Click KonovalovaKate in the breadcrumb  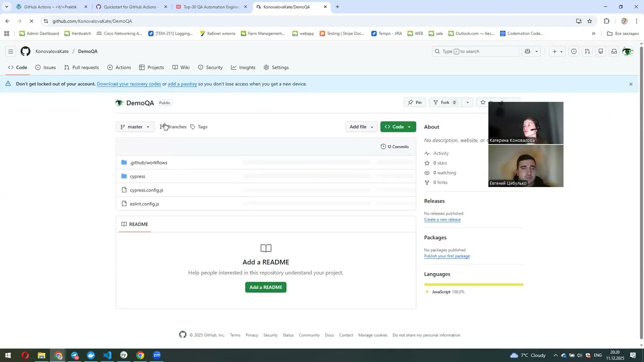[52, 51]
